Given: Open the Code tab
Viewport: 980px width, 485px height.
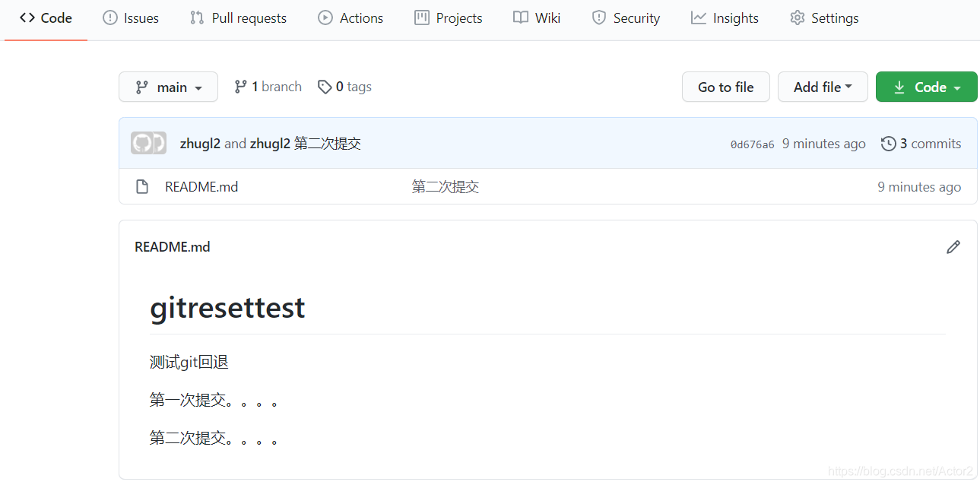Looking at the screenshot, I should coord(46,18).
